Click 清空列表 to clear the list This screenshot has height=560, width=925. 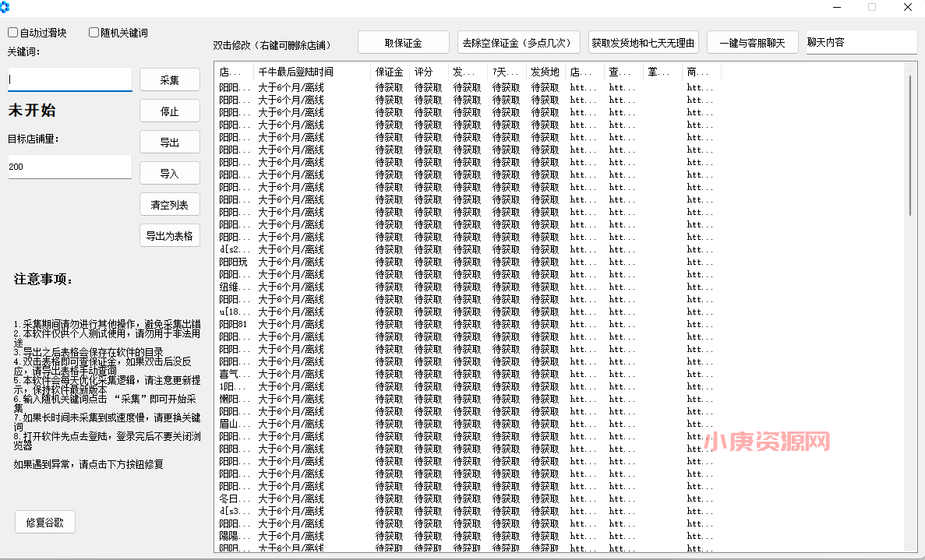[x=169, y=203]
